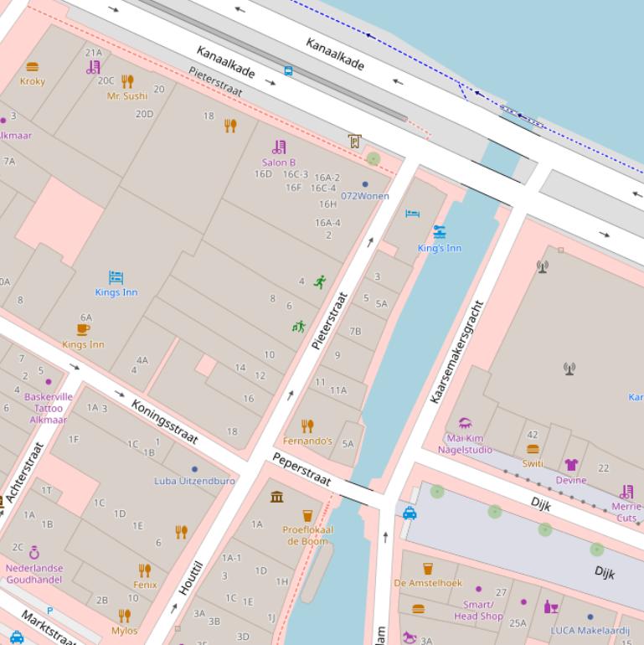Select the Fenix restaurant icon
Screen dimensions: 644x645
(x=145, y=570)
